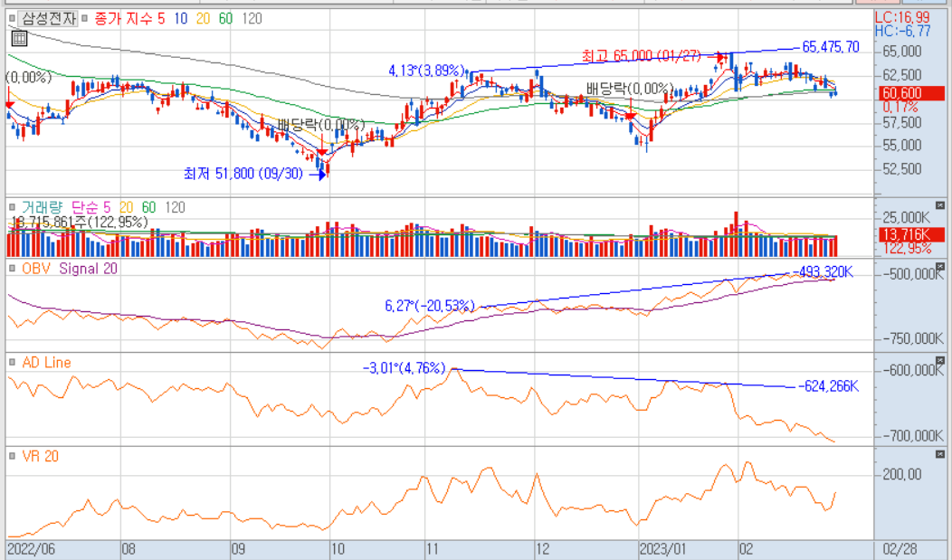
Task: Click the 최고 65,000 (01/27) high marker
Action: click(x=641, y=56)
